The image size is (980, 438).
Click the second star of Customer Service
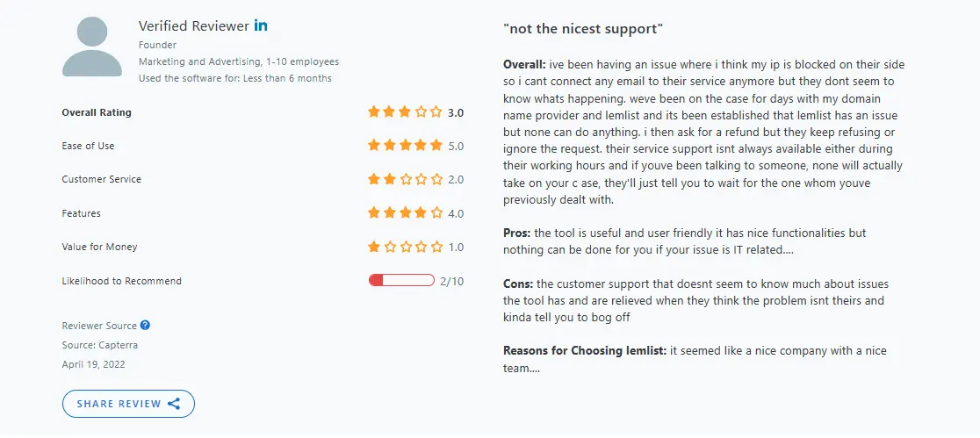tap(389, 179)
